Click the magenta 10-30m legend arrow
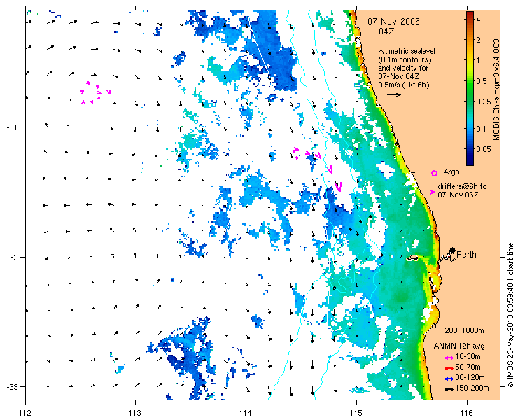The width and height of the screenshot is (518, 420). point(449,358)
